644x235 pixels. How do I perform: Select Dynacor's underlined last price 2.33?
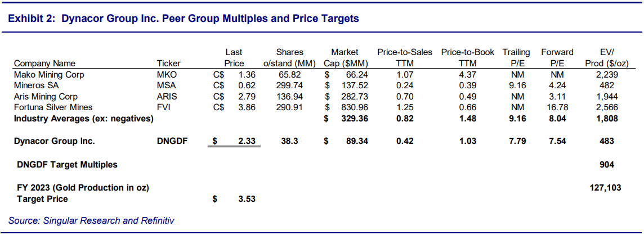247,141
